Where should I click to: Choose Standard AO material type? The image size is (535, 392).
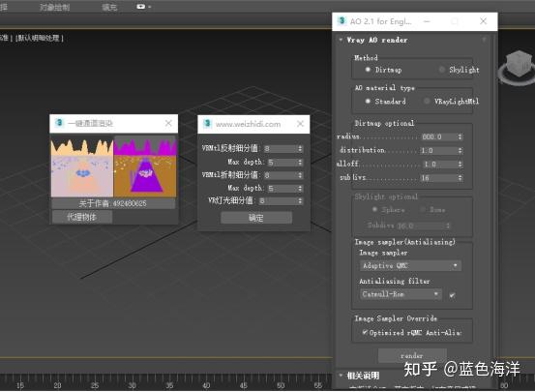pos(368,101)
